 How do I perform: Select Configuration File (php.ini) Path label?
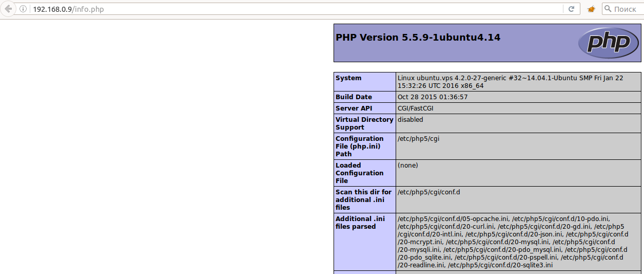360,146
